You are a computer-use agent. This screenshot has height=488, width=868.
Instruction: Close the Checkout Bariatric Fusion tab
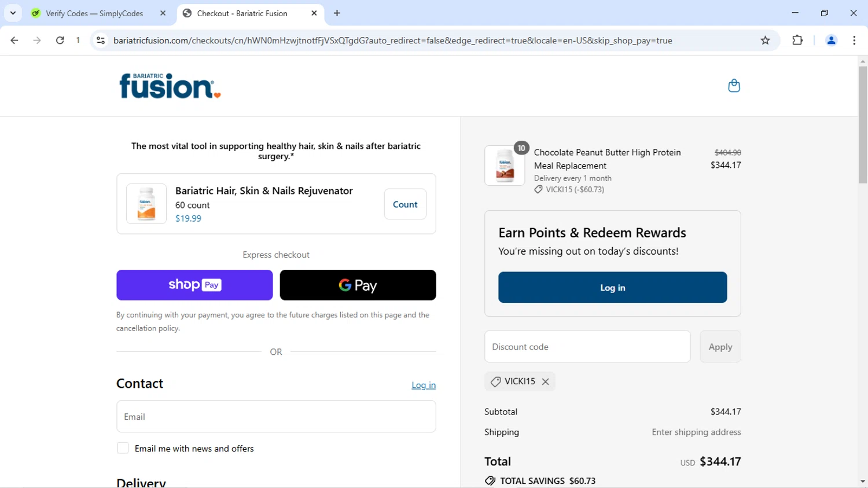click(x=314, y=13)
